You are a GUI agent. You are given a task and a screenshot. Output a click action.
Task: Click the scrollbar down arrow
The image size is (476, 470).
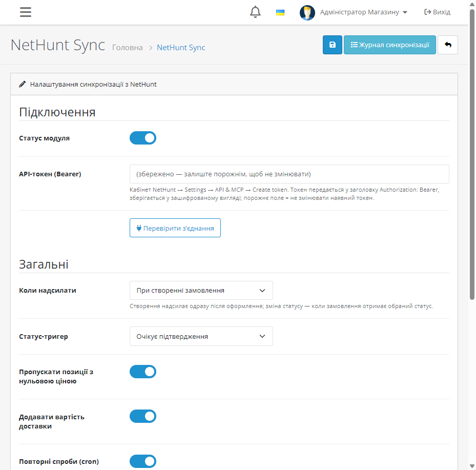472,466
